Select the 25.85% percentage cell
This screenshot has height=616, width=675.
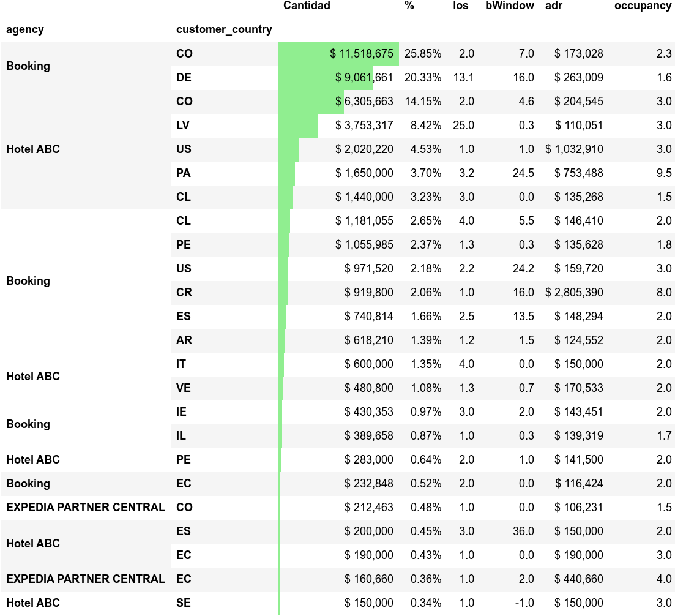(x=423, y=54)
